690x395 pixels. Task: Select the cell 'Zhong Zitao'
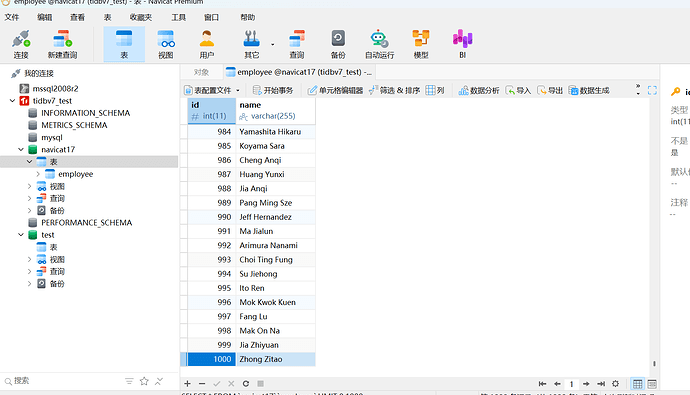275,359
